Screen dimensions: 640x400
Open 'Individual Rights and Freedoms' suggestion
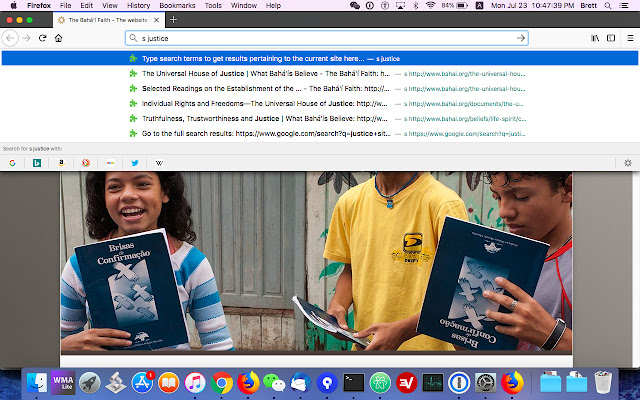320,104
